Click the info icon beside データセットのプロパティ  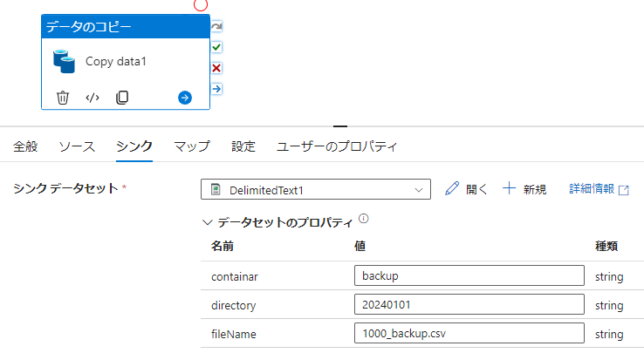[364, 219]
